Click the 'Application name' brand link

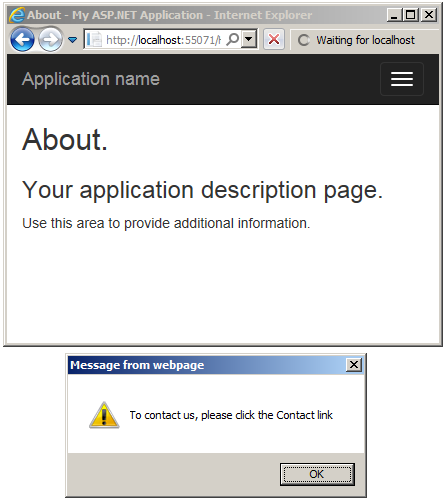click(x=91, y=79)
